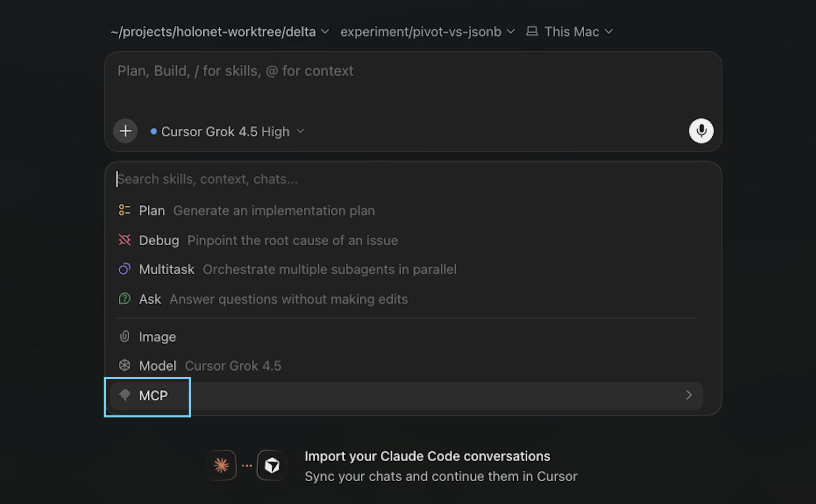
Task: Open the experiment/pivot-vs-jsonb branch dropdown
Action: pos(428,32)
